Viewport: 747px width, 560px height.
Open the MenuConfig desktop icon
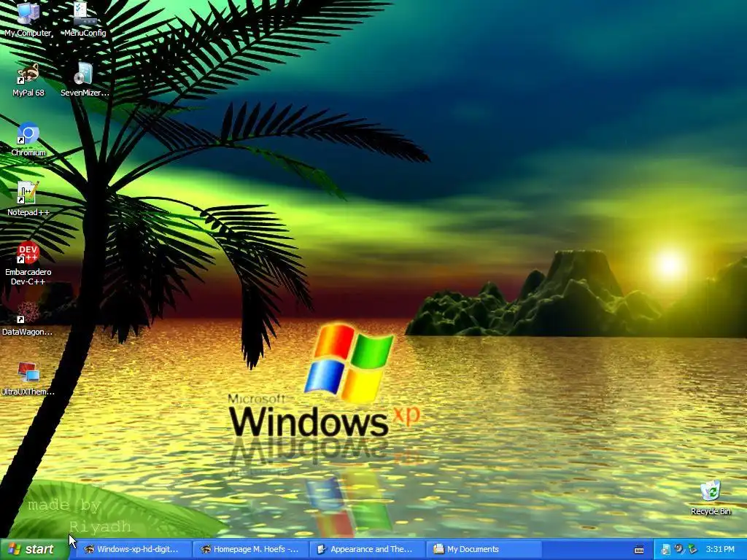coord(85,19)
